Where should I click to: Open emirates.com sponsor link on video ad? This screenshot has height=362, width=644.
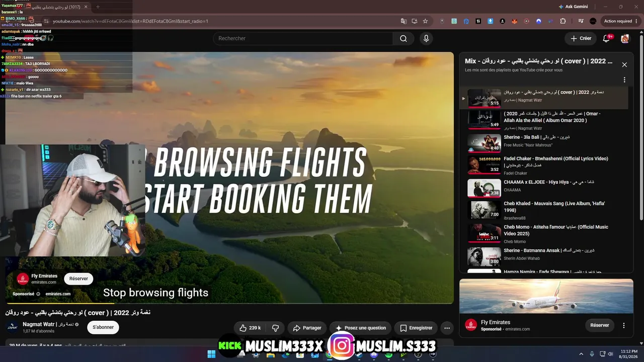coord(58,294)
